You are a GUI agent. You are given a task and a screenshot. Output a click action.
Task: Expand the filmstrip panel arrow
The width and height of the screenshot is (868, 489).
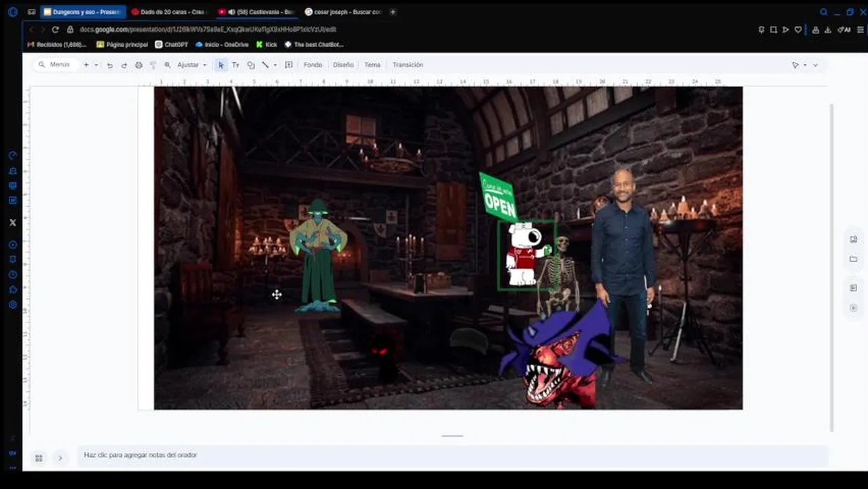[x=60, y=458]
